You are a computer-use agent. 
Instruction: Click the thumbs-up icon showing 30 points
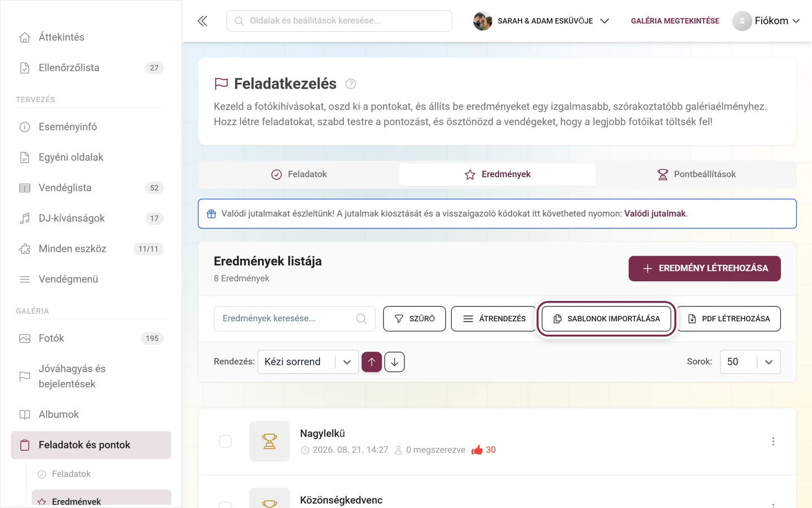[x=477, y=450]
